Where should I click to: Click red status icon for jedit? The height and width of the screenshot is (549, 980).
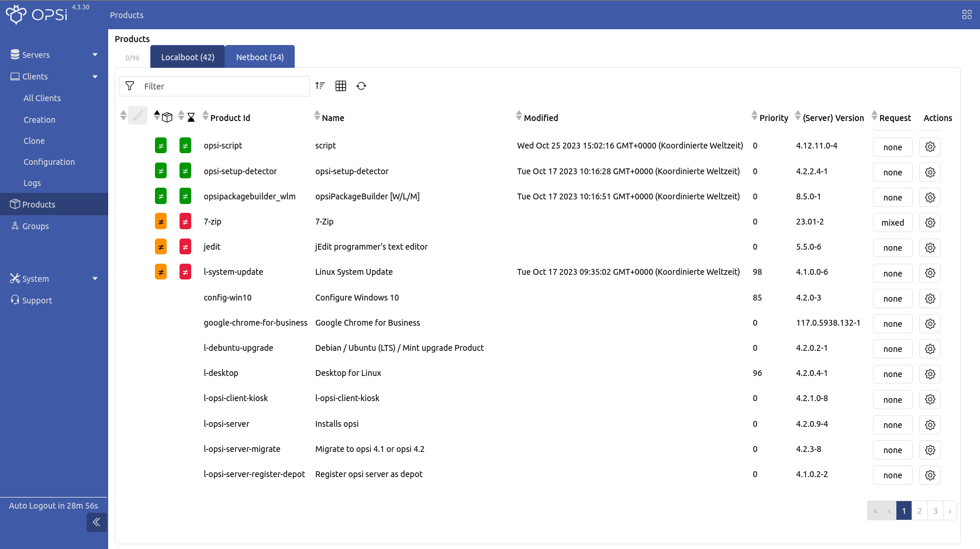(185, 247)
